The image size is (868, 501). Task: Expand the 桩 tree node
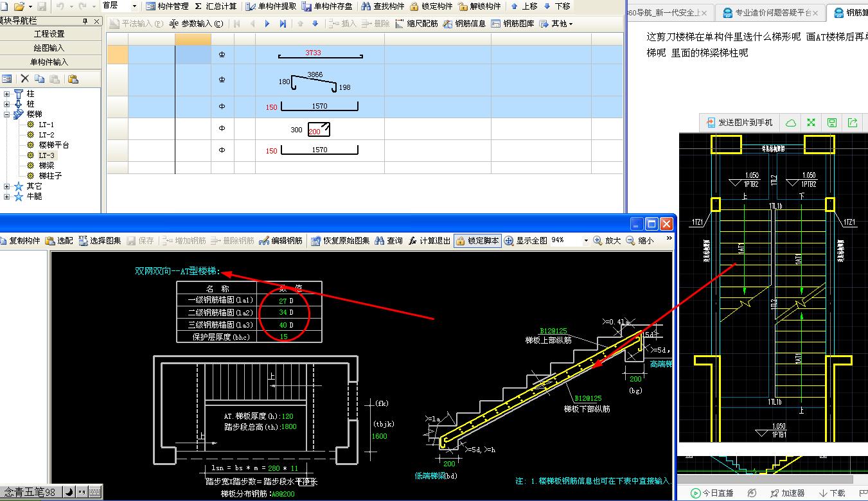tap(7, 104)
